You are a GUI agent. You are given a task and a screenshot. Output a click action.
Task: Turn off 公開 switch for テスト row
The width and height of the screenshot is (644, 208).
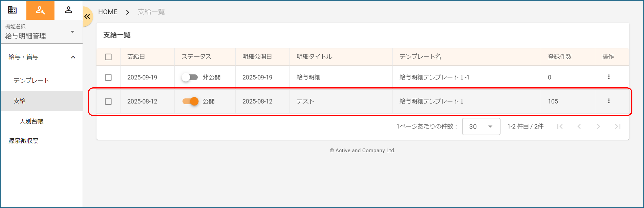[x=191, y=101]
